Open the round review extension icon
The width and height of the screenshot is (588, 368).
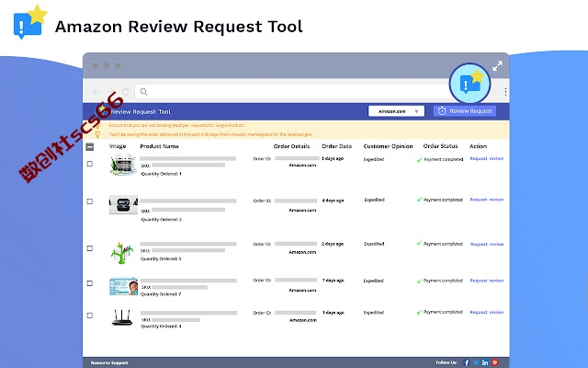point(469,84)
